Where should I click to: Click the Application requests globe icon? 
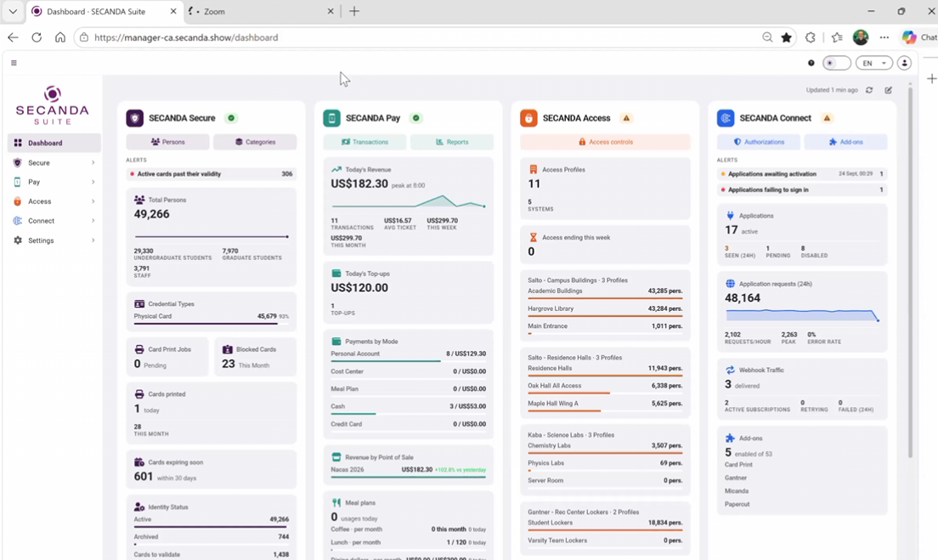point(730,284)
